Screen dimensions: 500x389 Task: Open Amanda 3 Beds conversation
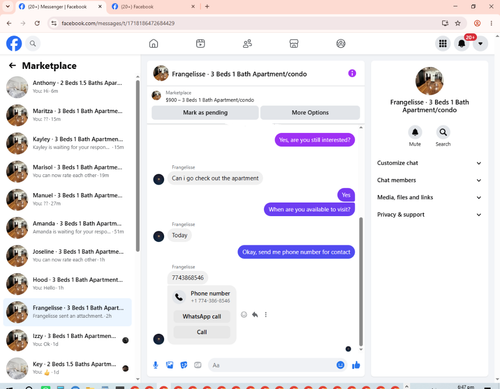coord(67,227)
